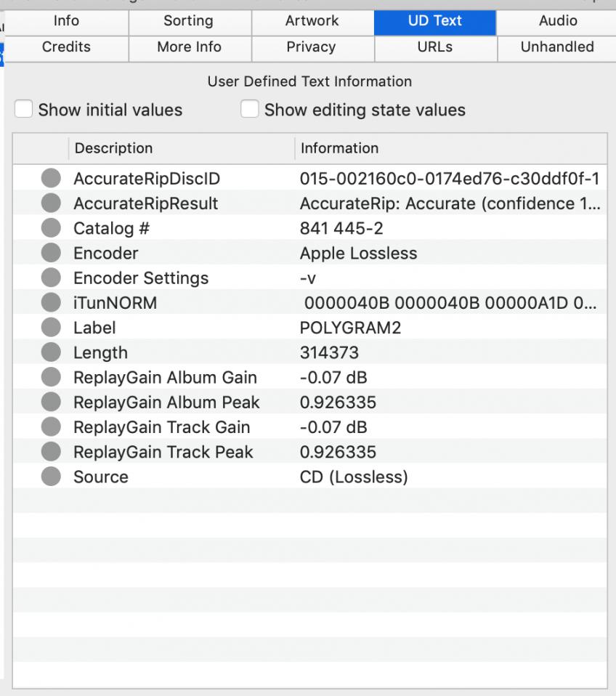Click the Information column header

click(x=339, y=148)
